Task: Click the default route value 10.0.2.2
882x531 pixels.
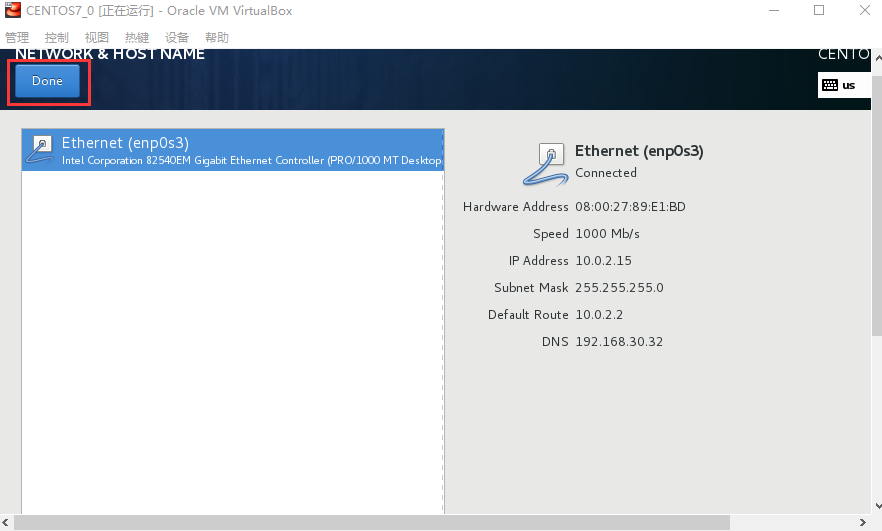Action: 599,314
